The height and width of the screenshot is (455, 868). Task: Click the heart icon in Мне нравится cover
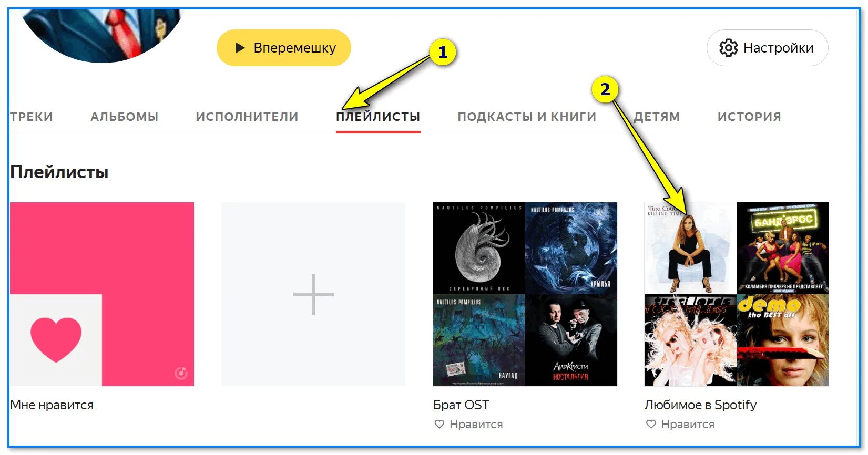coord(56,340)
